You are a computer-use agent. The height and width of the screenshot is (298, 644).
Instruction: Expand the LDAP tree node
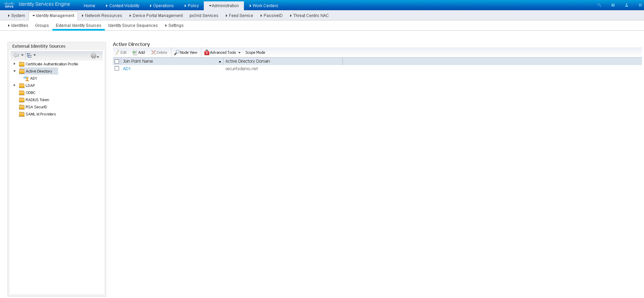(x=14, y=85)
